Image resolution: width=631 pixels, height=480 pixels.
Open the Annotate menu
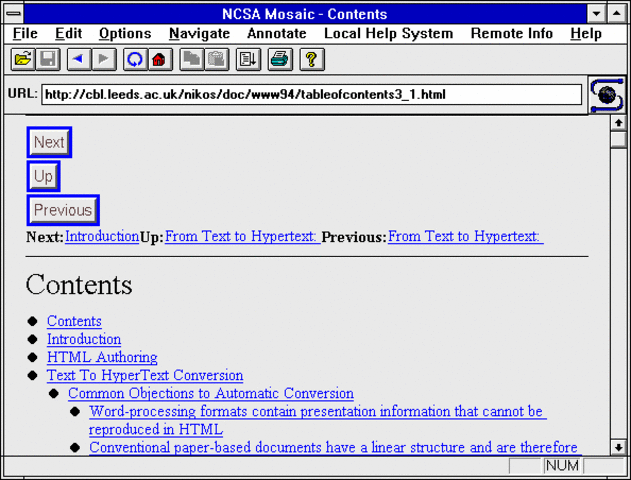point(277,33)
